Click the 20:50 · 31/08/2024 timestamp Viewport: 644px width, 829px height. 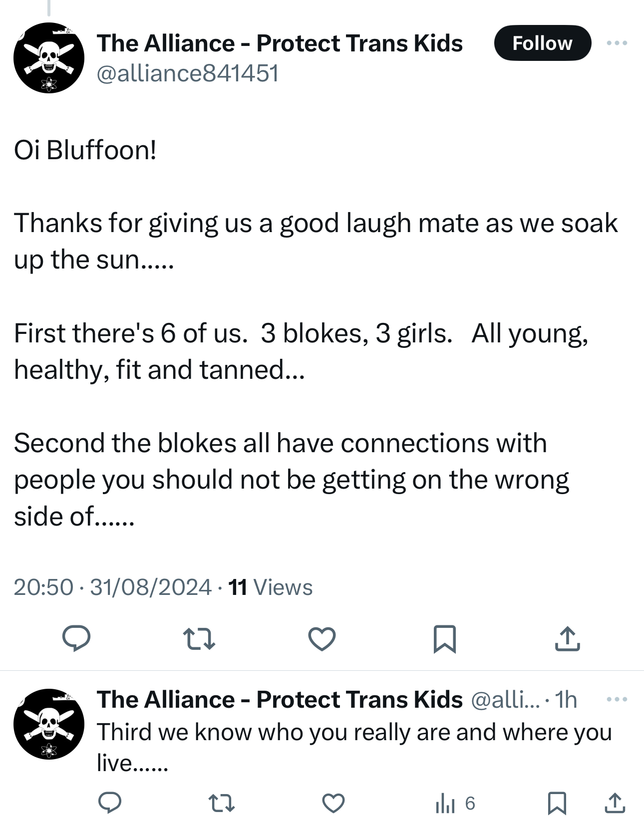(112, 587)
